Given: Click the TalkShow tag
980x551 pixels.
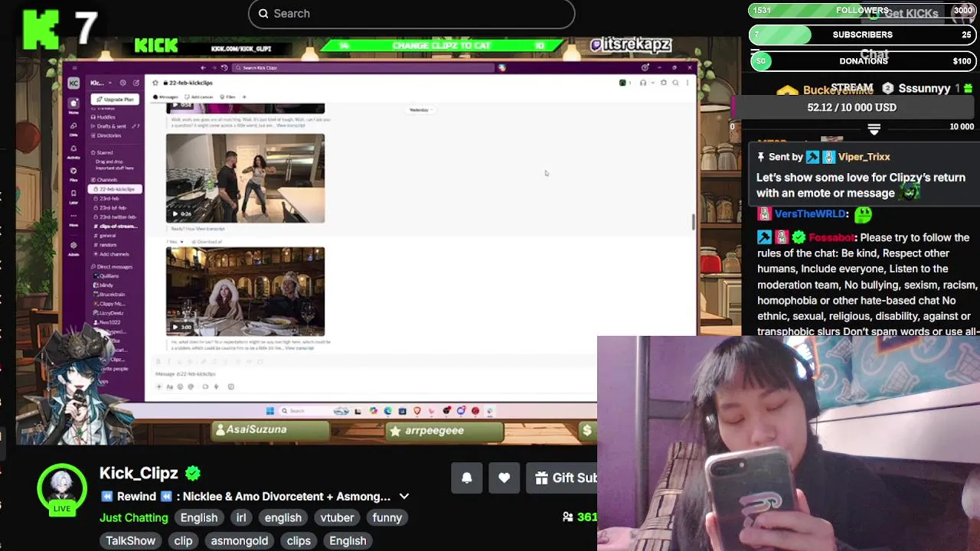Looking at the screenshot, I should tap(130, 541).
